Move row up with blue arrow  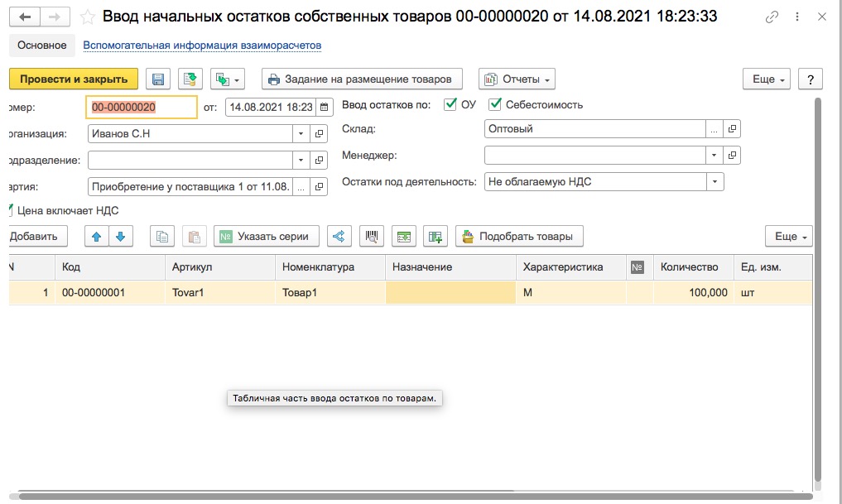tap(97, 237)
